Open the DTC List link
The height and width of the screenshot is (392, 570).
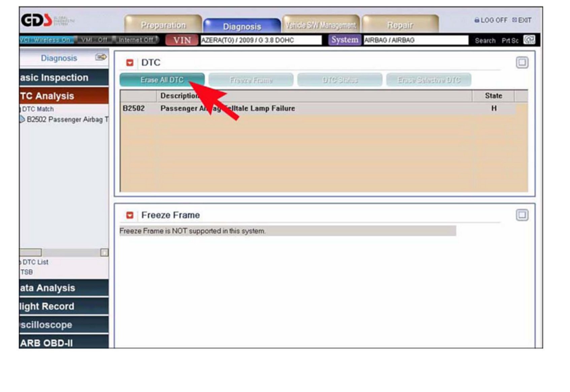[35, 262]
